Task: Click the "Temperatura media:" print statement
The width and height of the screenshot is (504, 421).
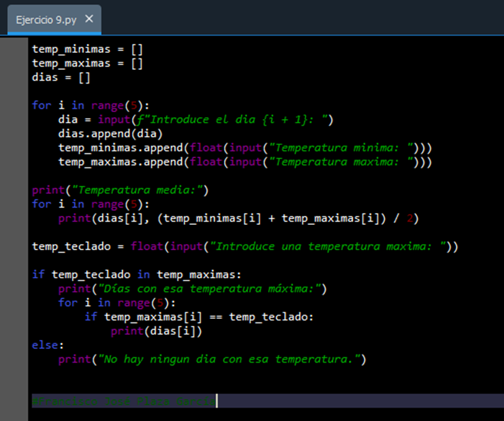Action: [x=138, y=190]
